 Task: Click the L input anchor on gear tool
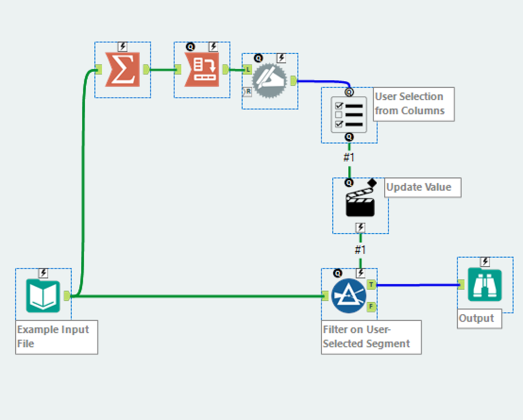(x=247, y=70)
